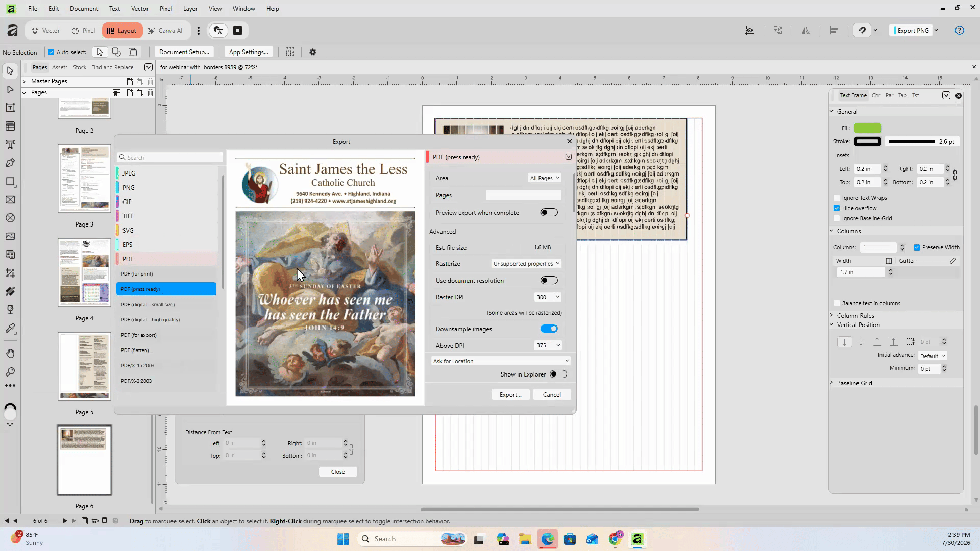Select the Pen tool

(10, 163)
